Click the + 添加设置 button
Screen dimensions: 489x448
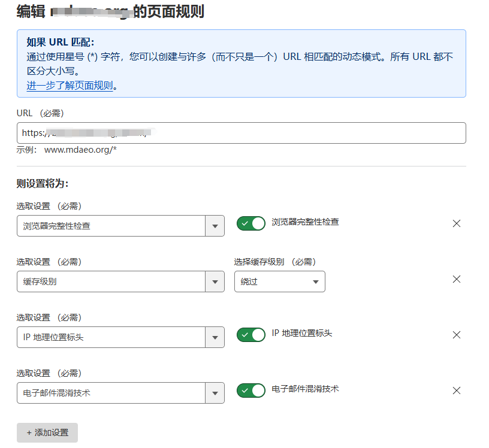pyautogui.click(x=47, y=432)
